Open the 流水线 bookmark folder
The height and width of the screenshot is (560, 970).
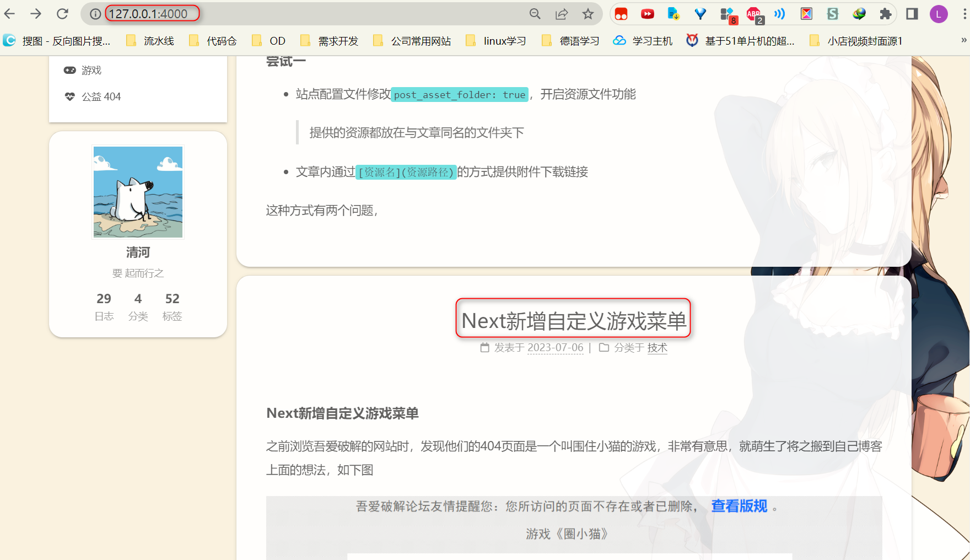click(x=150, y=41)
